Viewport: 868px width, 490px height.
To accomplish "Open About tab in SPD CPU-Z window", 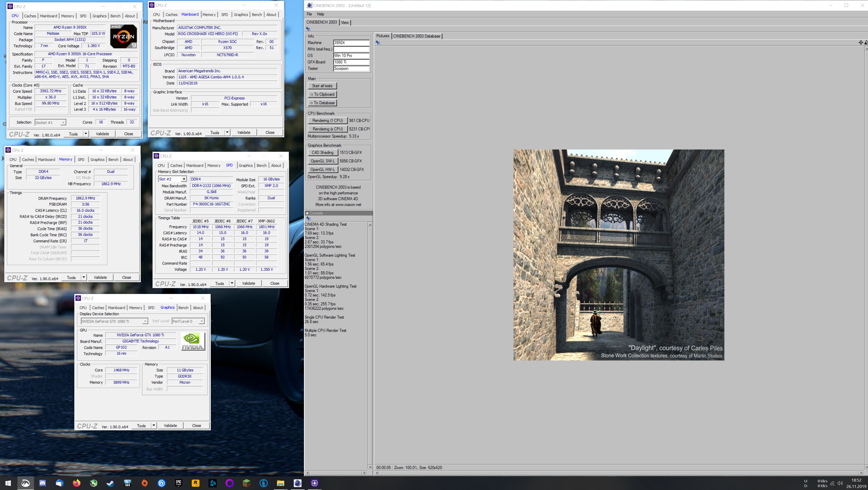I will (276, 165).
